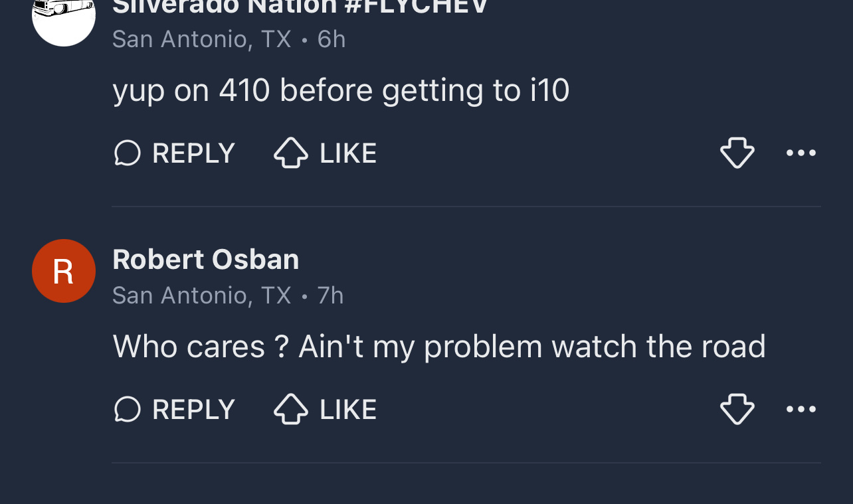Tap the reply speech bubble under Silverado Nation's comment
Viewport: 853px width, 504px height.
(x=128, y=153)
